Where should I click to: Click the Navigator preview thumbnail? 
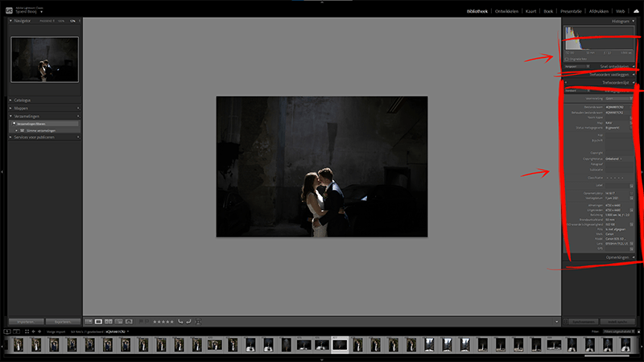(44, 60)
